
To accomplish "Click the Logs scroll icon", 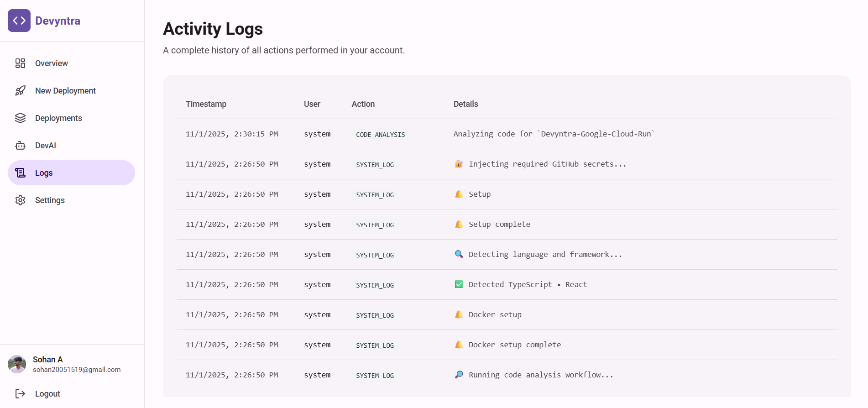I will (x=20, y=173).
